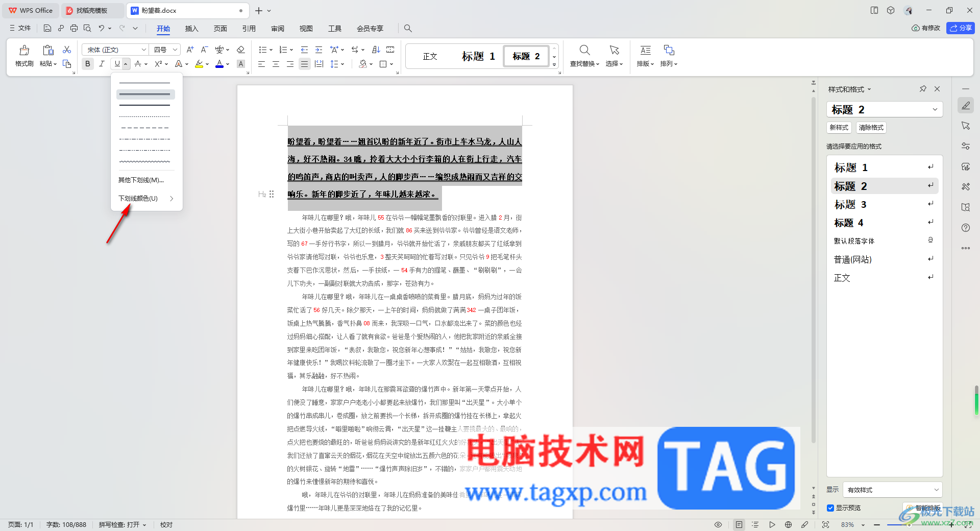The image size is (980, 531).
Task: Select 标题 3 in styles list
Action: point(884,204)
